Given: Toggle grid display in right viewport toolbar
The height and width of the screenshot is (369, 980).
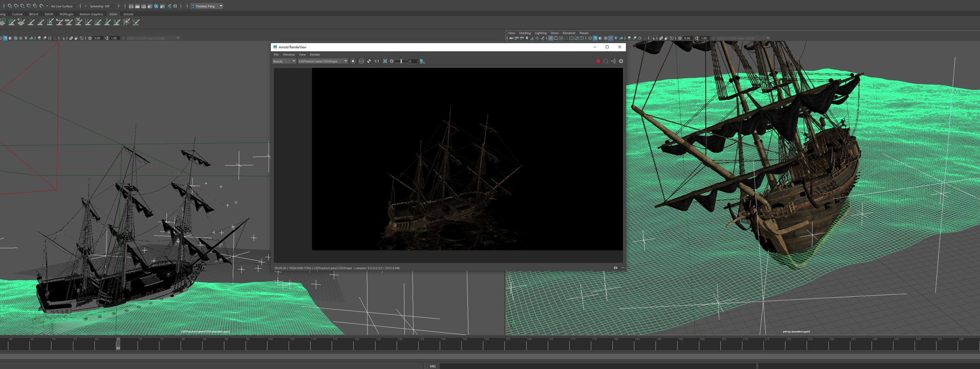Looking at the screenshot, I should [551, 38].
